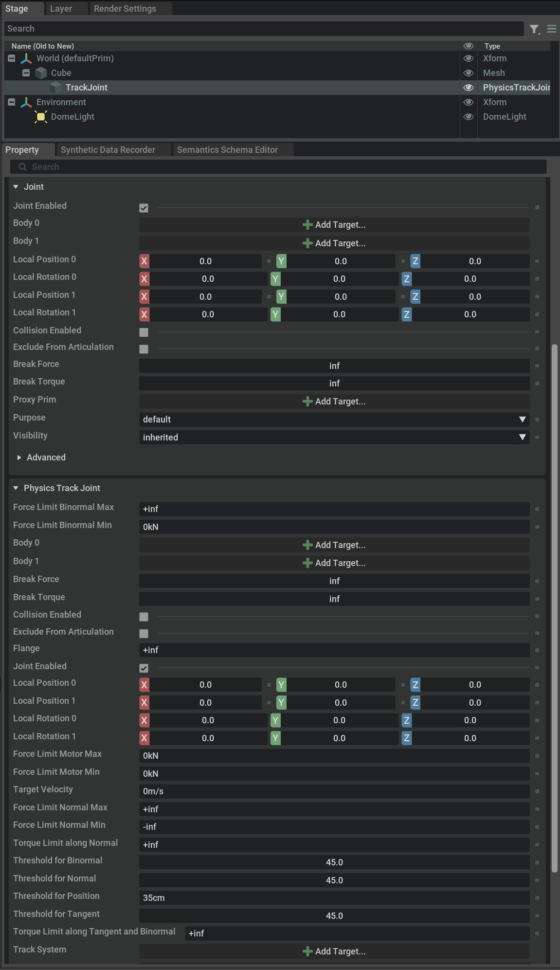560x970 pixels.
Task: Collapse the Cube tree node
Action: click(x=26, y=73)
